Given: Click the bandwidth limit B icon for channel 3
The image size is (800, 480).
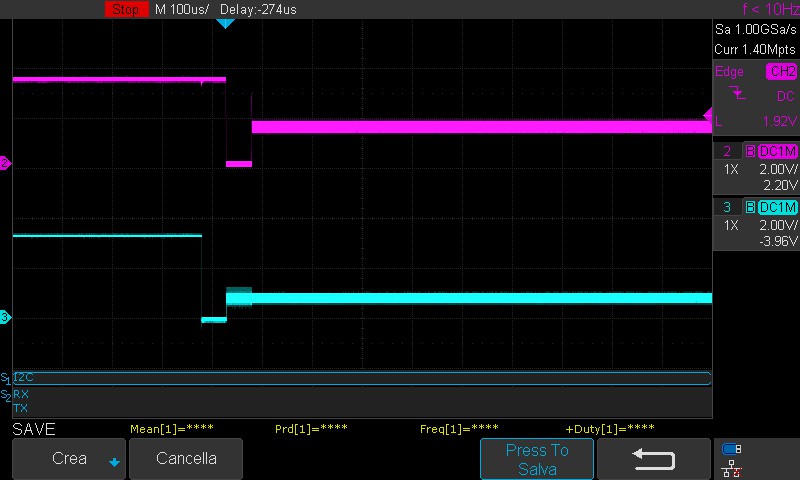Looking at the screenshot, I should (750, 207).
